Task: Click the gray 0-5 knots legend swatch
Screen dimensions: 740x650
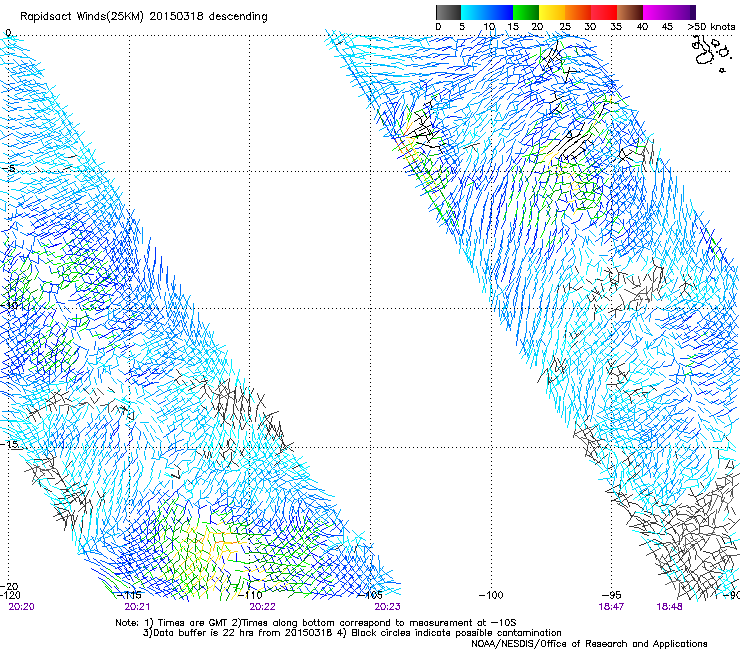Action: coord(448,12)
